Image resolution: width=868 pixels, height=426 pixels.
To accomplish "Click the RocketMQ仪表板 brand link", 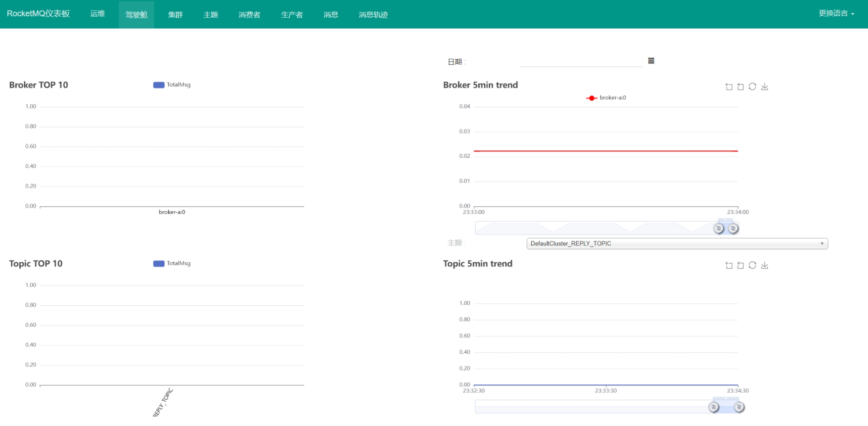I will [x=38, y=14].
